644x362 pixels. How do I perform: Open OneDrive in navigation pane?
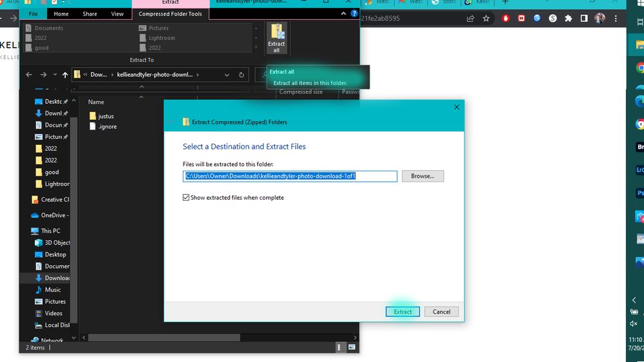(50, 215)
